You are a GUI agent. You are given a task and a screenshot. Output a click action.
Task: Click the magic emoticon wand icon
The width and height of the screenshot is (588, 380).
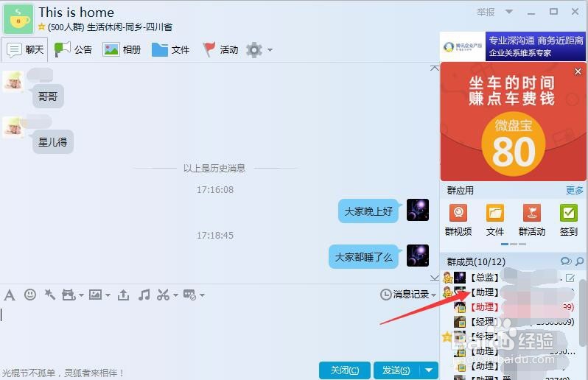pyautogui.click(x=49, y=295)
